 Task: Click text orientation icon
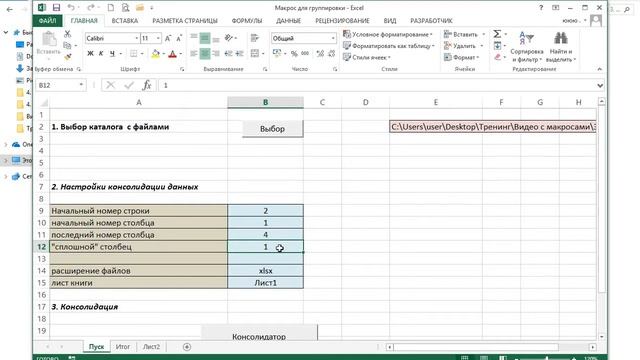pos(229,38)
